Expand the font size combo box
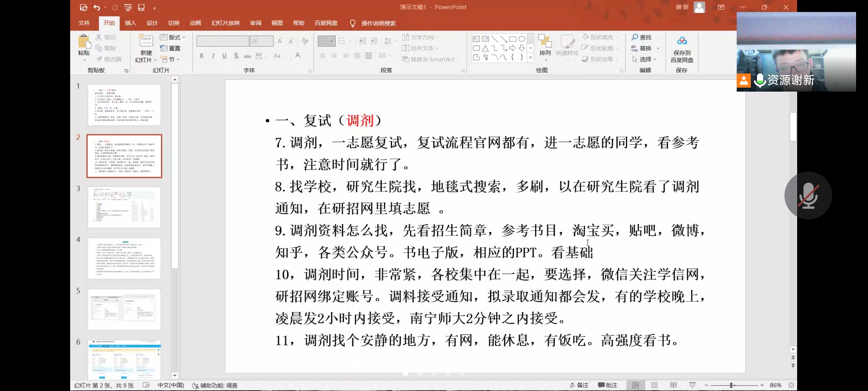 click(270, 41)
